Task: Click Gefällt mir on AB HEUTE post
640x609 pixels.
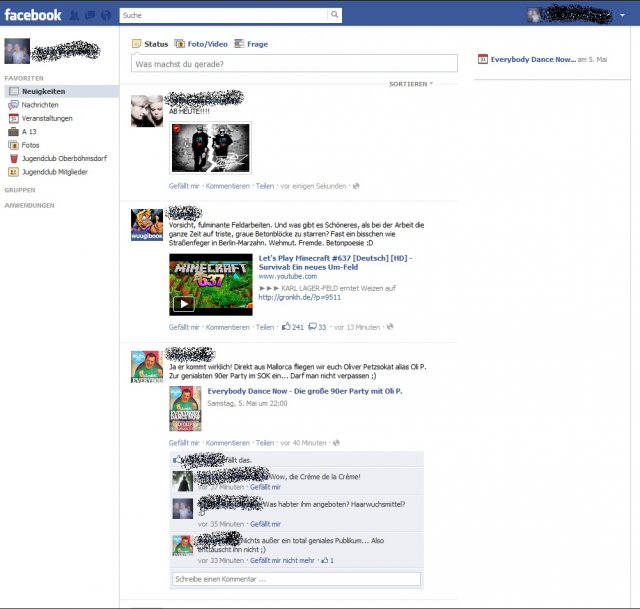Action: coord(184,186)
